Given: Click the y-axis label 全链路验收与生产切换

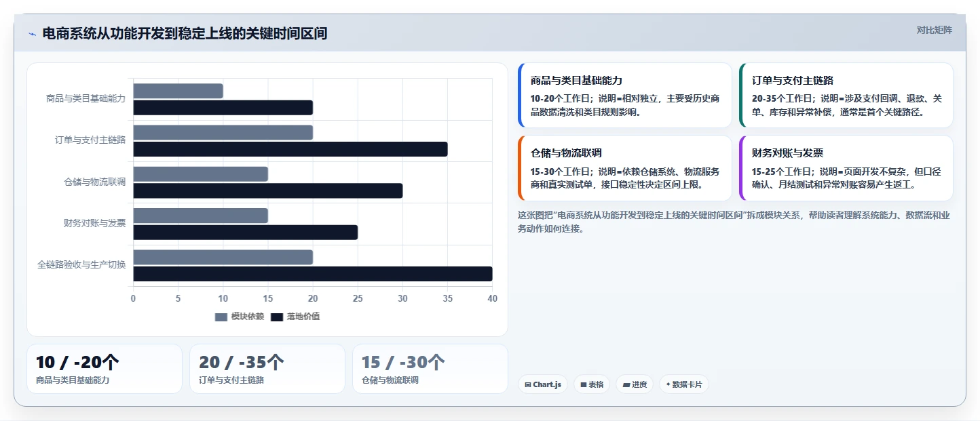Looking at the screenshot, I should pyautogui.click(x=81, y=264).
